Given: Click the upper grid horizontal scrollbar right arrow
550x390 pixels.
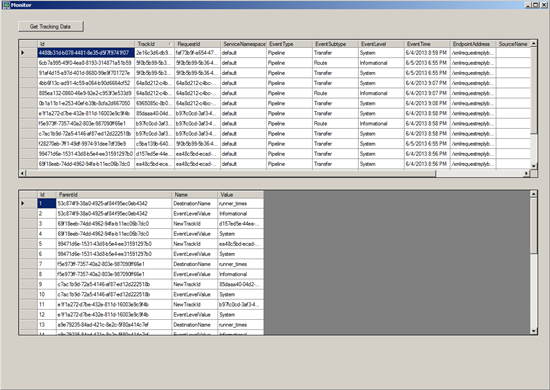Looking at the screenshot, I should pyautogui.click(x=526, y=173).
